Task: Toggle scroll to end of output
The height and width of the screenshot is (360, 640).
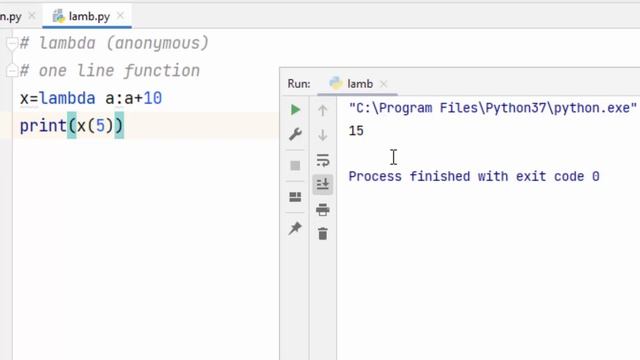Action: point(322,184)
